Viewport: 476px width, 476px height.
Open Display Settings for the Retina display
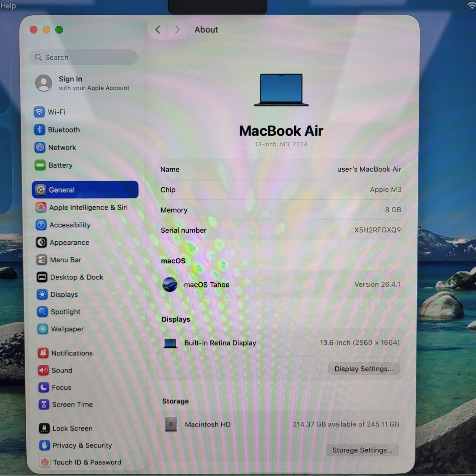pyautogui.click(x=364, y=369)
